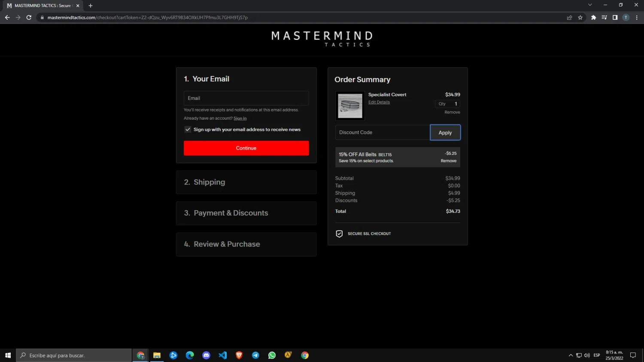Screen dimensions: 644x362
Task: Open the Windows notification center
Action: (633, 355)
